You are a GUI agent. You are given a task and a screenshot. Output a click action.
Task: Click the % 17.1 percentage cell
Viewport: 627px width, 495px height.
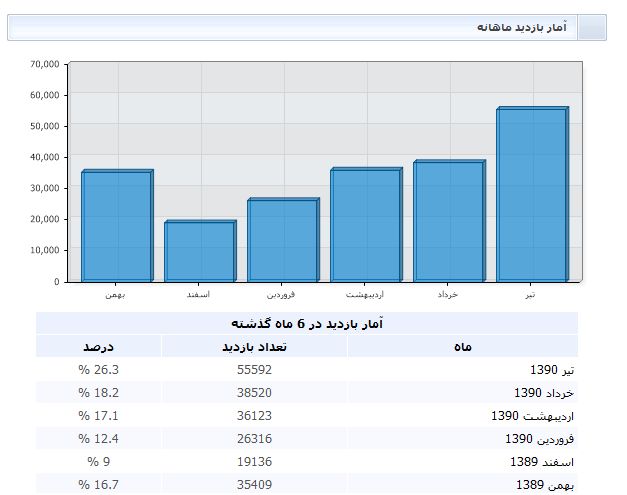98,416
